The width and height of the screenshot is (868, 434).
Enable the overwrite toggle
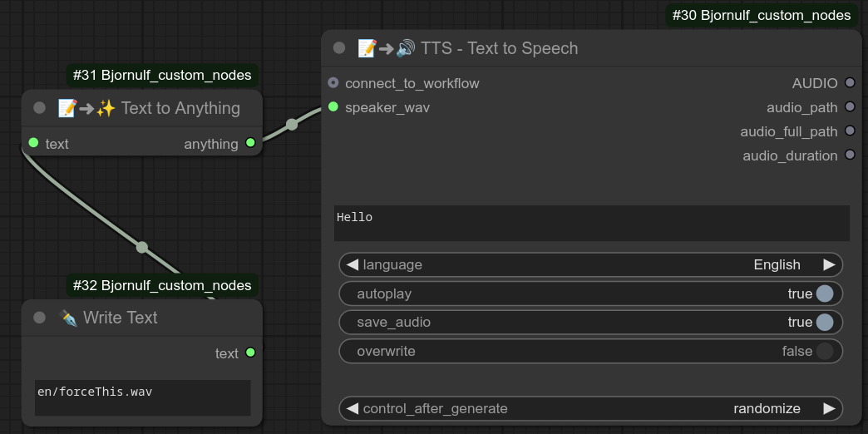click(x=824, y=351)
